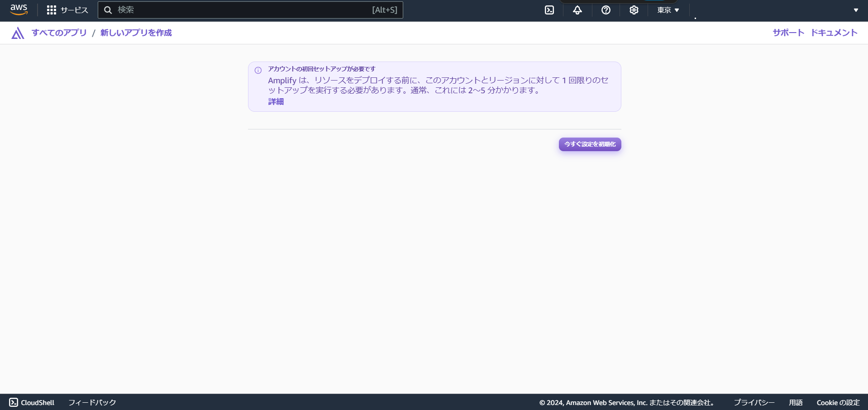Open the サービス grid menu
The width and height of the screenshot is (868, 410).
point(67,10)
